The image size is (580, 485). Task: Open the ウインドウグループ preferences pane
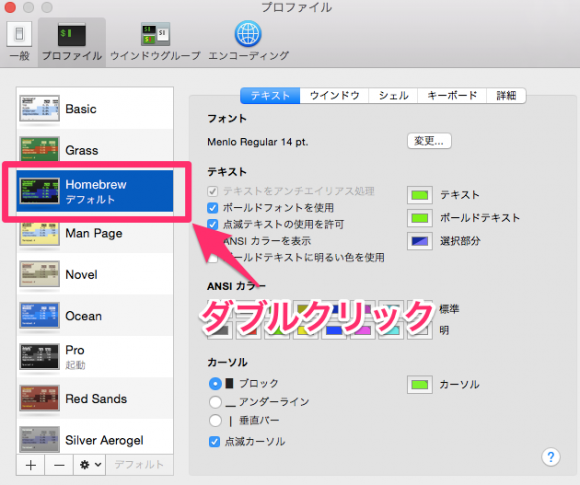[x=155, y=41]
